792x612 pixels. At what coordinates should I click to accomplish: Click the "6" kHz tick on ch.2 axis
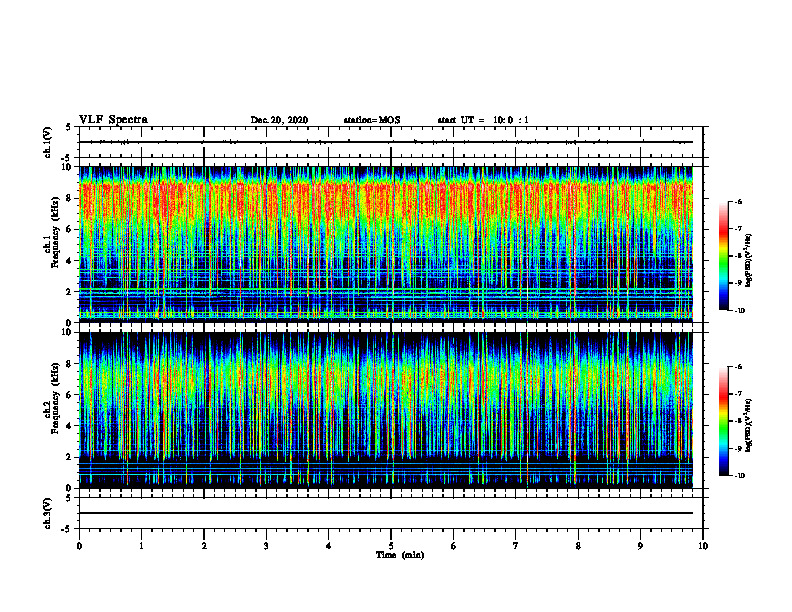[x=69, y=395]
